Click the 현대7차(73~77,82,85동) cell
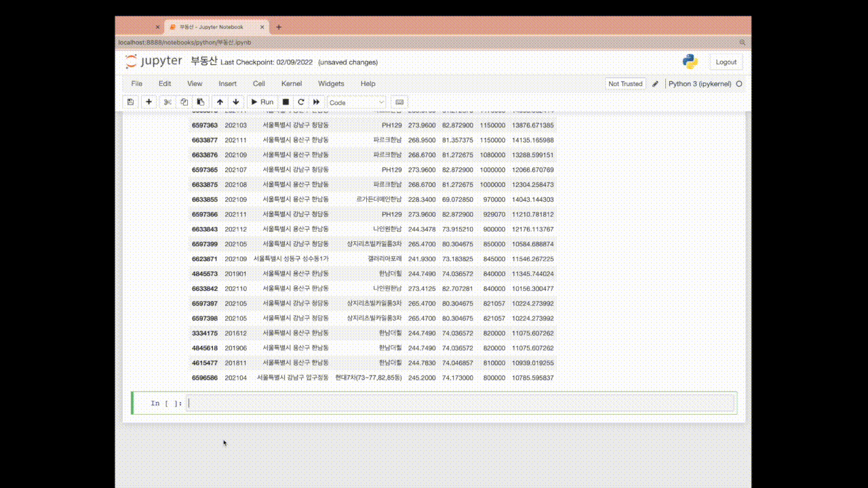The height and width of the screenshot is (488, 868). tap(368, 378)
